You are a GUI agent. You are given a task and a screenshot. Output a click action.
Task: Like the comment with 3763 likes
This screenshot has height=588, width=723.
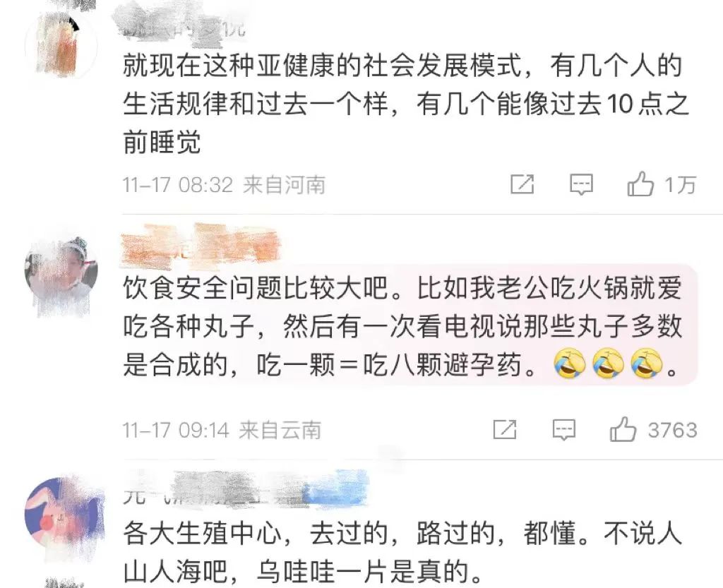(623, 429)
